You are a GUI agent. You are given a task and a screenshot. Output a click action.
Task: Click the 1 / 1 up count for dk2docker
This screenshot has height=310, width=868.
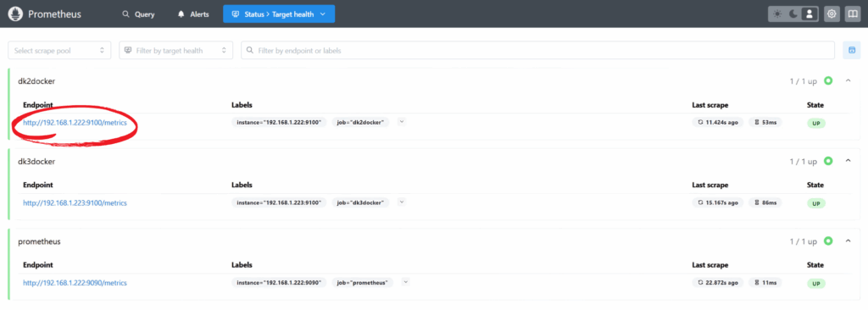804,82
